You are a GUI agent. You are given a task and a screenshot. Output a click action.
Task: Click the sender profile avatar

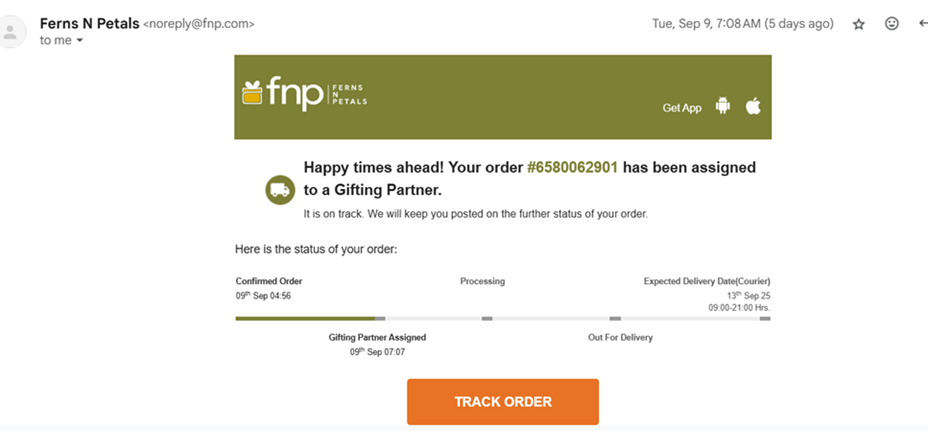[x=13, y=32]
